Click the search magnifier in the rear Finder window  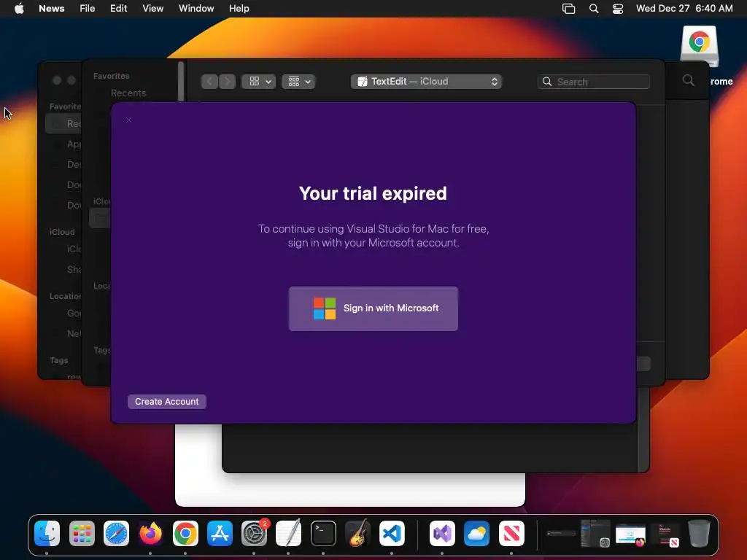click(x=689, y=80)
